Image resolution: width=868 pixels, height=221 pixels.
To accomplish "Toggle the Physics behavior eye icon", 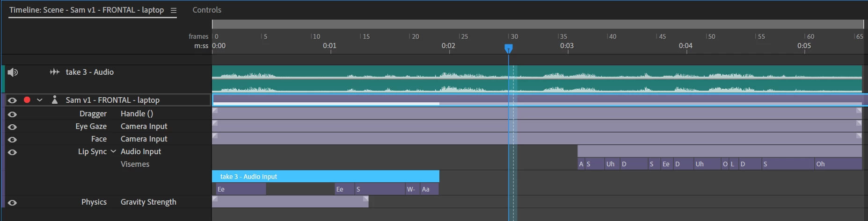I will click(13, 202).
